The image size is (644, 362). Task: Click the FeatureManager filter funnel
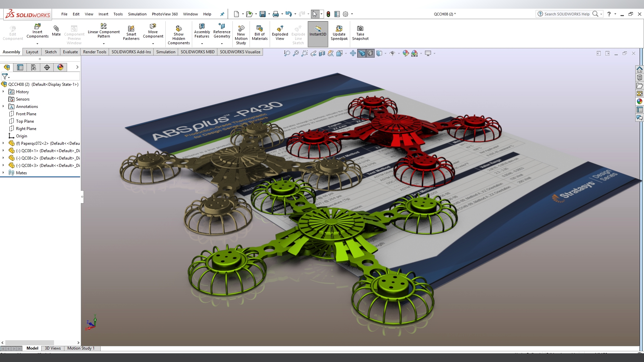[5, 76]
